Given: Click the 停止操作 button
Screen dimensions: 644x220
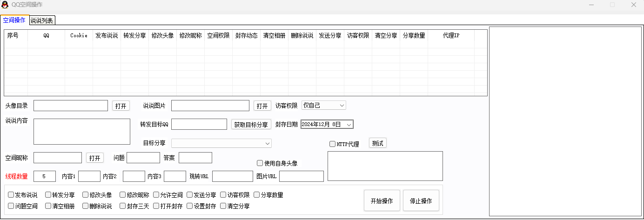Looking at the screenshot, I should coord(421,201).
